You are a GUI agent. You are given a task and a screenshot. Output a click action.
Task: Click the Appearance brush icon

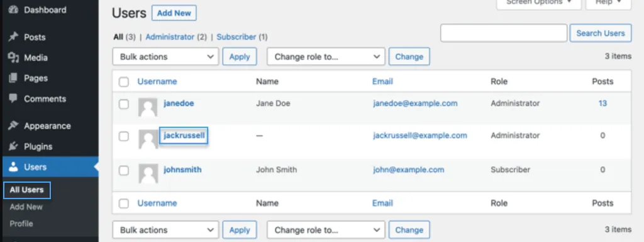[14, 126]
